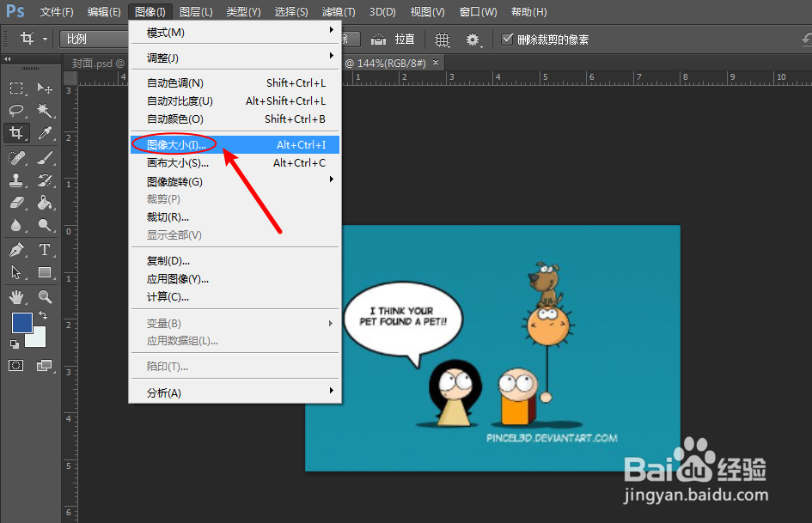812x523 pixels.
Task: Select the Move tool
Action: coord(45,88)
